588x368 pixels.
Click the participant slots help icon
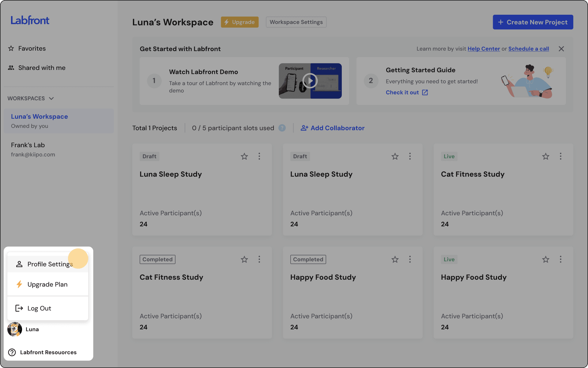pos(282,128)
